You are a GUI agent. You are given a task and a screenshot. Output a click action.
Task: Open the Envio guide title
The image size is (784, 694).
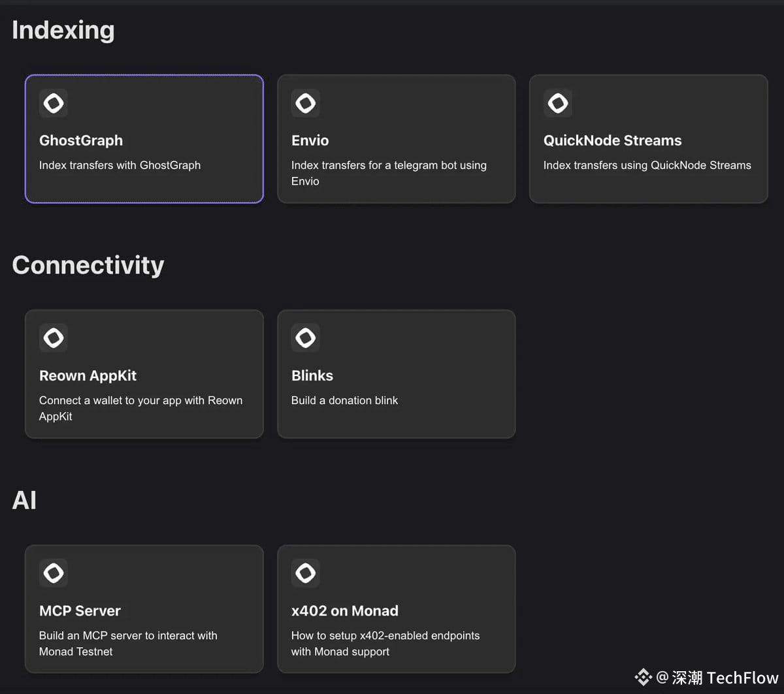[310, 140]
